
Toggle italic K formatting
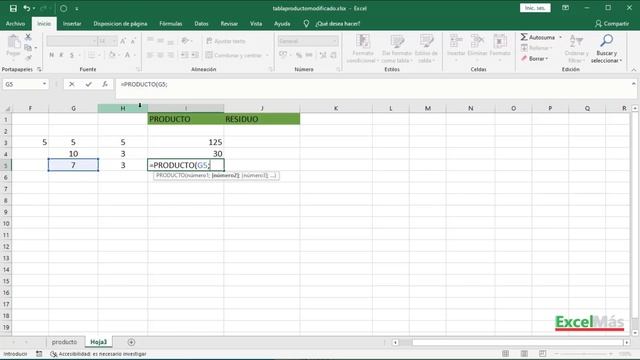pyautogui.click(x=62, y=55)
